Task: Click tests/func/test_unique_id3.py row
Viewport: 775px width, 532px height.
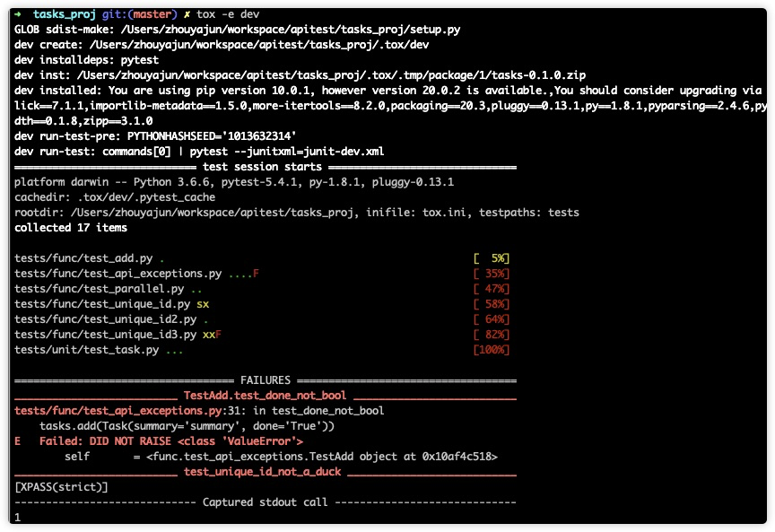Action: coord(262,335)
